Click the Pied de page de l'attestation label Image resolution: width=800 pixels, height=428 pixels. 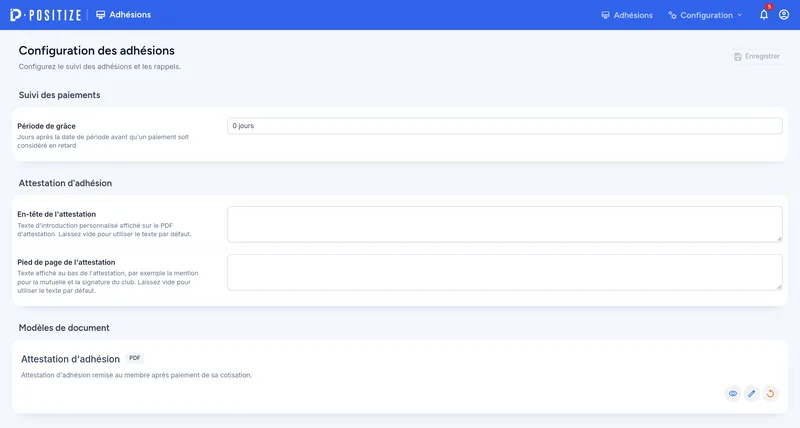click(x=66, y=262)
